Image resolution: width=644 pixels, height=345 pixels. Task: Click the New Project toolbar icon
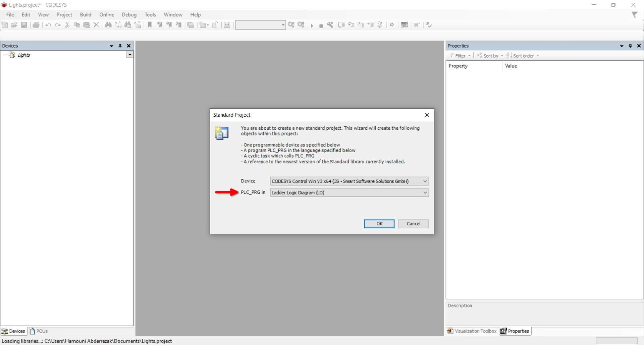click(x=5, y=25)
